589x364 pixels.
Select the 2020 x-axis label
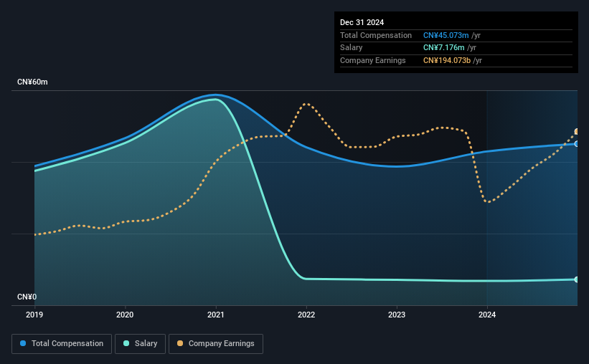[x=125, y=315]
